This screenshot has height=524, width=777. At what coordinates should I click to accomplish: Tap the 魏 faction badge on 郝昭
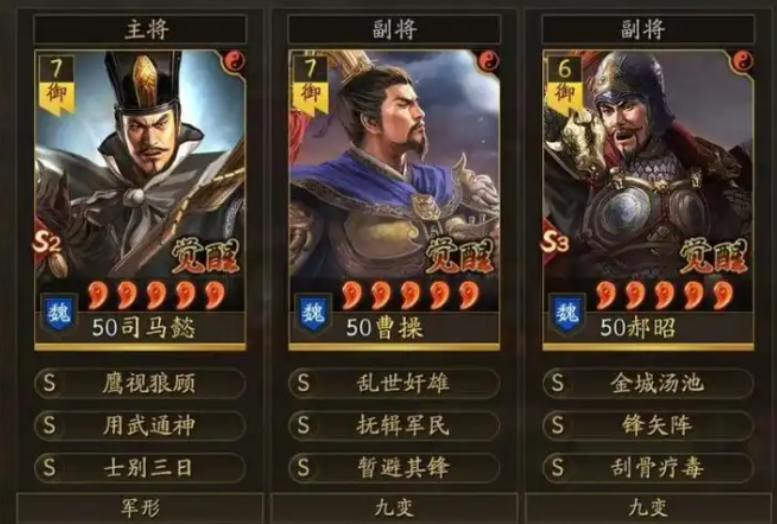(x=567, y=314)
